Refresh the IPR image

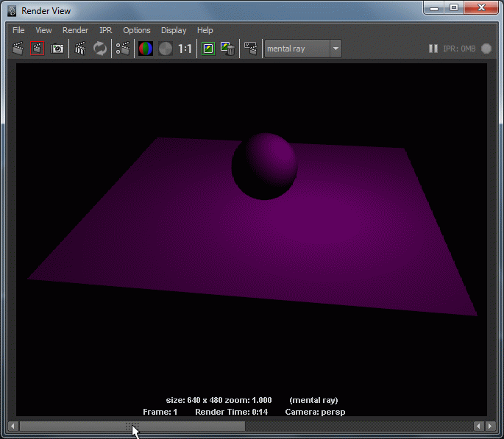pyautogui.click(x=99, y=49)
